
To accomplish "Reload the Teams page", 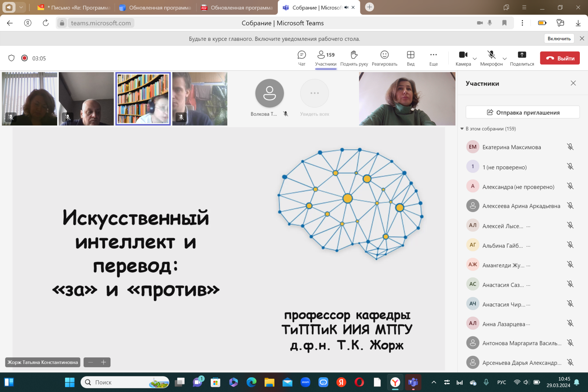I will pos(46,23).
